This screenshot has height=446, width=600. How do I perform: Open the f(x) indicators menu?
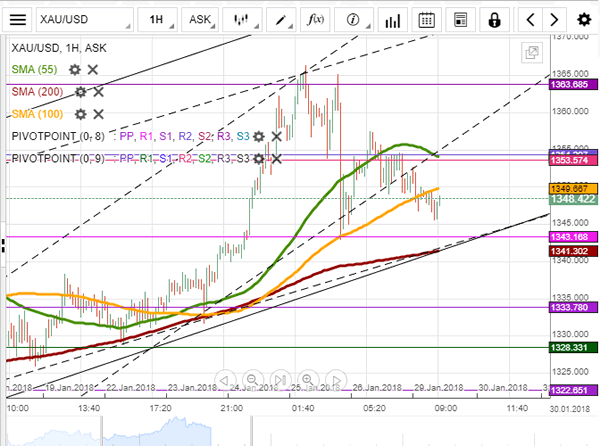click(x=316, y=19)
